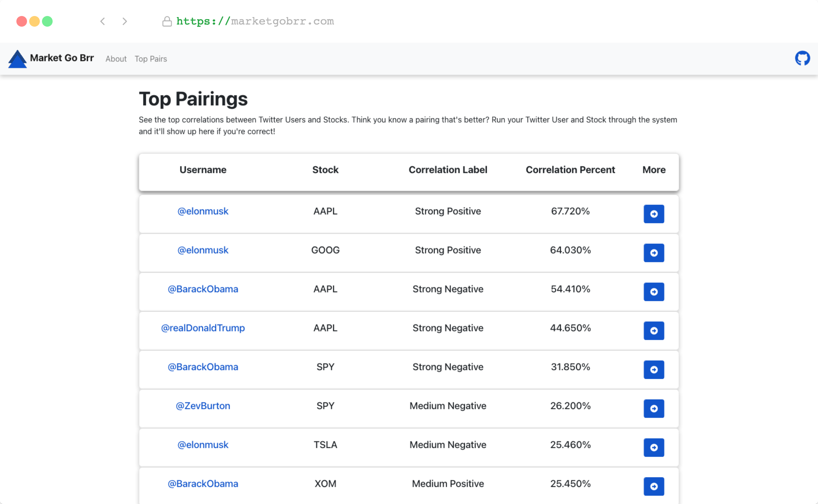The image size is (818, 504).
Task: Click the Market Go Brr triangle logo
Action: [17, 59]
